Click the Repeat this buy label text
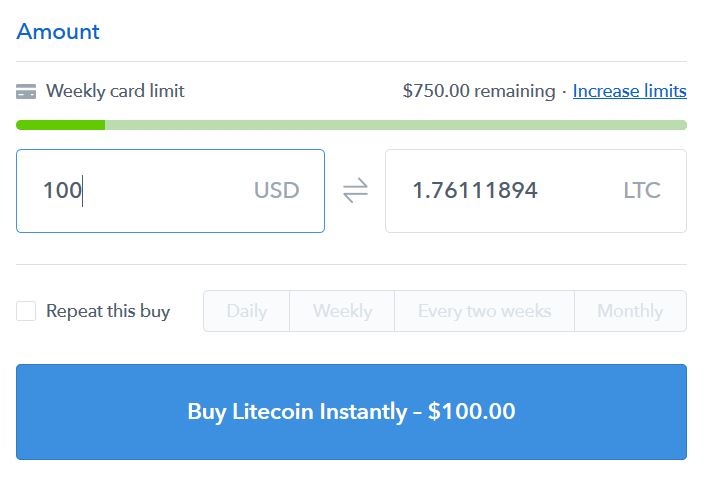 (108, 311)
